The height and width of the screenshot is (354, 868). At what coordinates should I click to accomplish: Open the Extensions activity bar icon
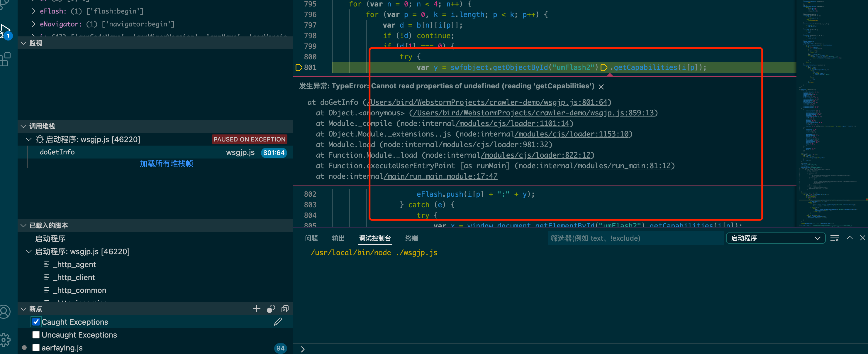(5, 59)
